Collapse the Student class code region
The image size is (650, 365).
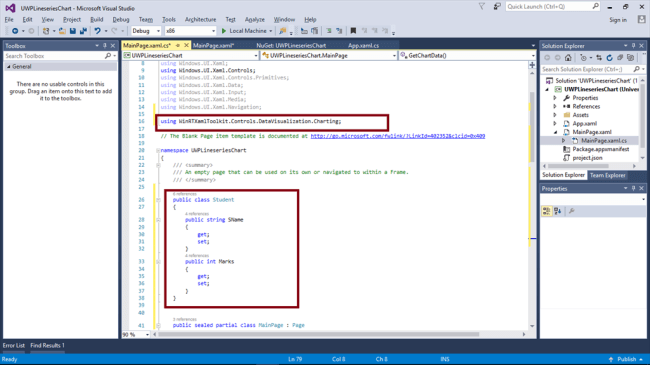pyautogui.click(x=158, y=200)
